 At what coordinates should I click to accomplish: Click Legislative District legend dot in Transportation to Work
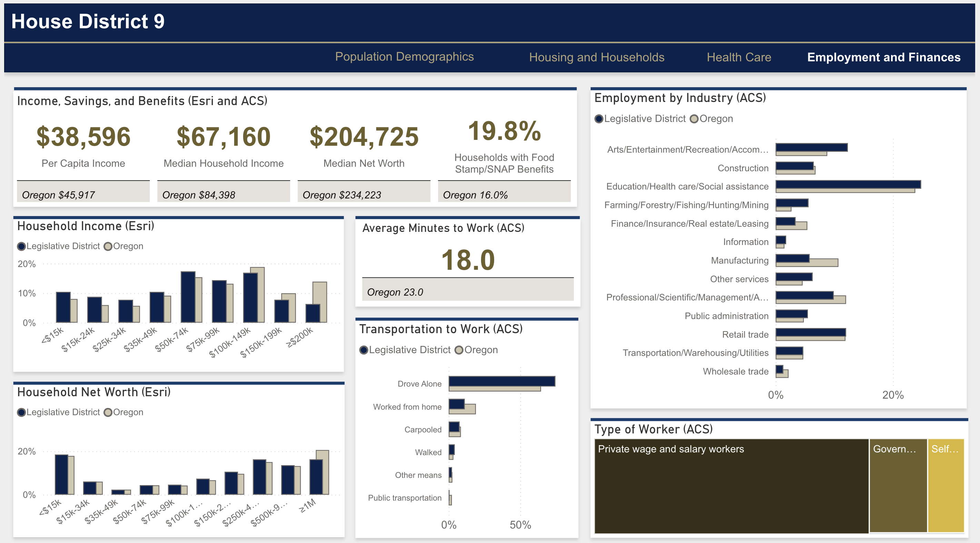364,350
